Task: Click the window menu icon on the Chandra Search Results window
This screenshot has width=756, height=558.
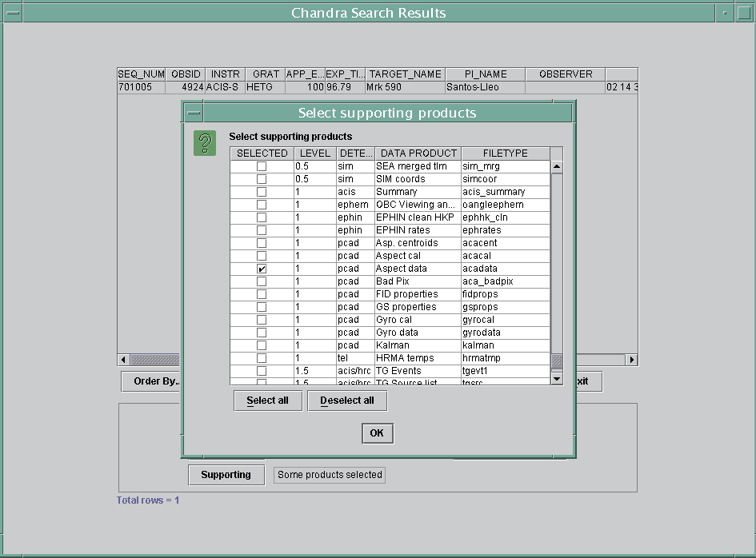Action: pyautogui.click(x=11, y=13)
